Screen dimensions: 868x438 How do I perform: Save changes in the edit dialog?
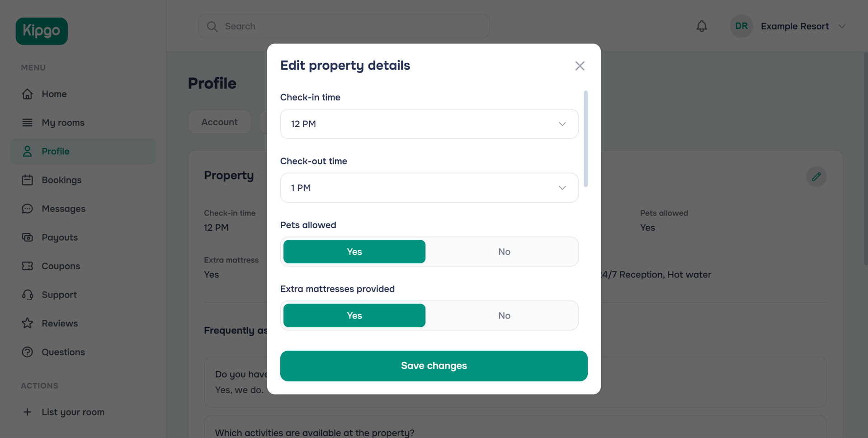click(434, 366)
